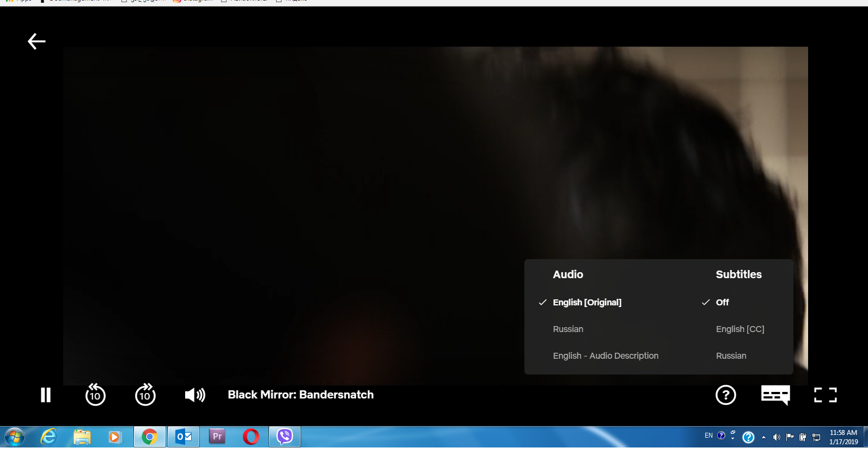Open Windows Media Player from taskbar
Image resolution: width=868 pixels, height=454 pixels.
tap(115, 437)
